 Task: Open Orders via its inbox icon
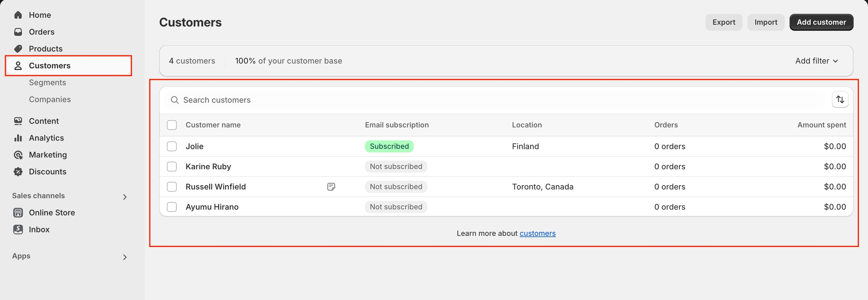click(18, 32)
